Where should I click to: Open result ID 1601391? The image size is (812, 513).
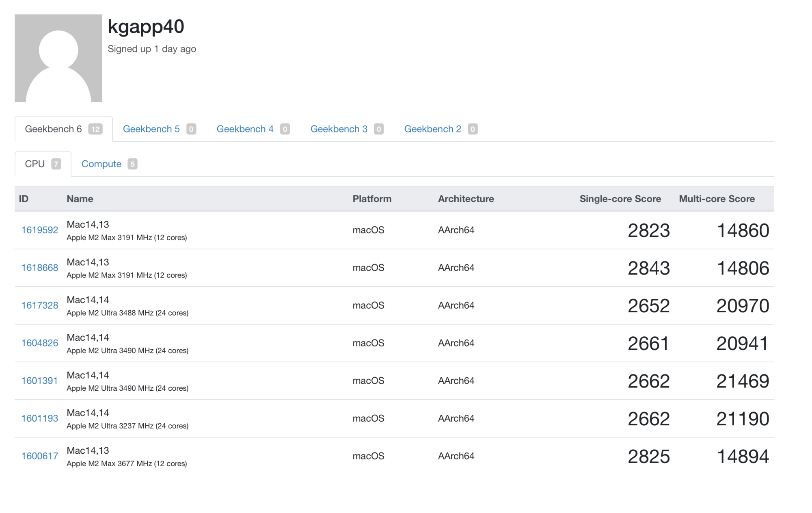click(x=39, y=381)
